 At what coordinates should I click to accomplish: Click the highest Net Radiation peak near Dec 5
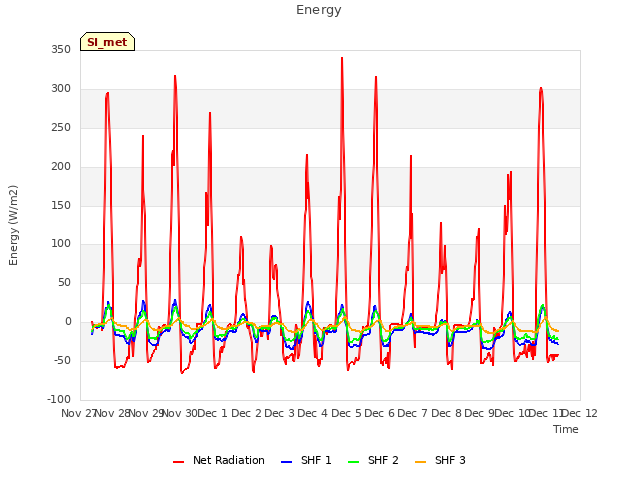pos(342,58)
